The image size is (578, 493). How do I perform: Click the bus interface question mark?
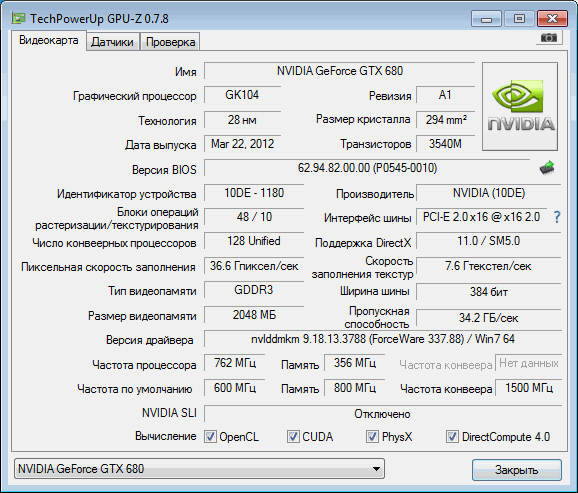point(557,217)
